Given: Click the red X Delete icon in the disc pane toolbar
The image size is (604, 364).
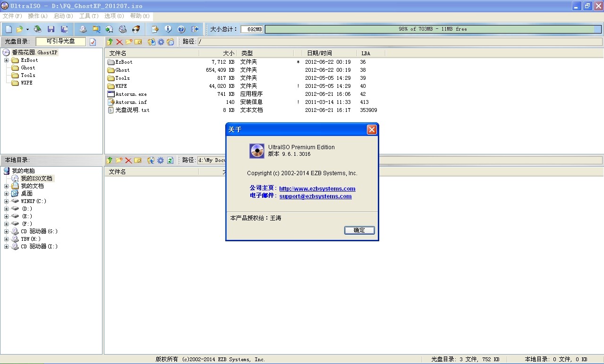Looking at the screenshot, I should pyautogui.click(x=119, y=42).
